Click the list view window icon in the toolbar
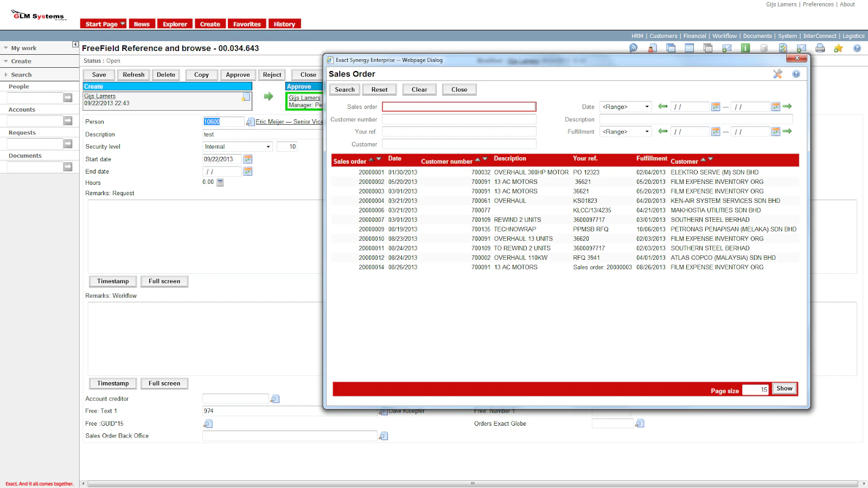This screenshot has width=868, height=488. [x=690, y=48]
